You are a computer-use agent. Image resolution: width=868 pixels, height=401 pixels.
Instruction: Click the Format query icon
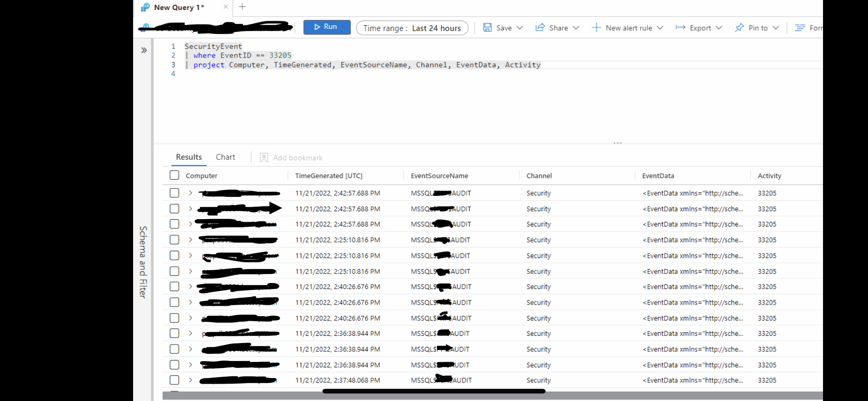(x=800, y=28)
